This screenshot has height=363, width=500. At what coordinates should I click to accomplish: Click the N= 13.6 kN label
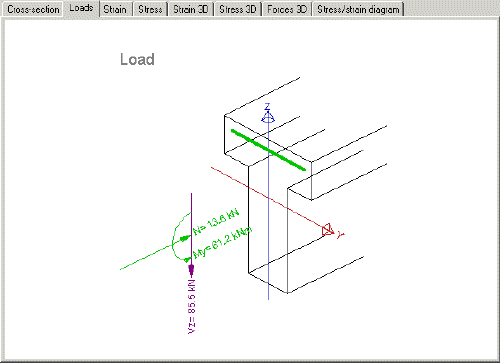tap(216, 222)
